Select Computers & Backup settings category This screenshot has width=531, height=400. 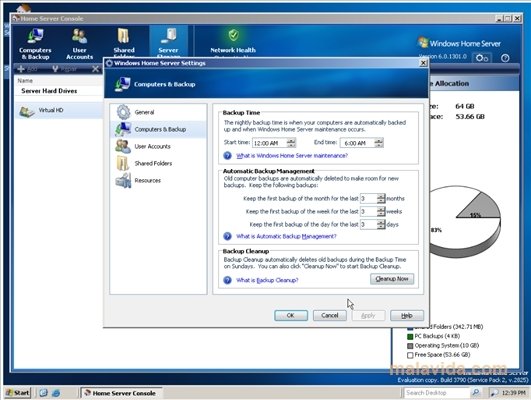[x=158, y=129]
